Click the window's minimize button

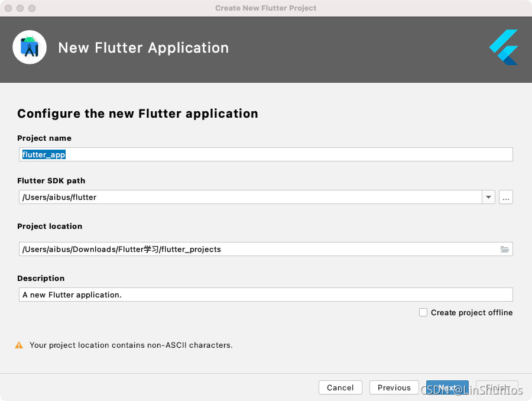click(x=20, y=8)
